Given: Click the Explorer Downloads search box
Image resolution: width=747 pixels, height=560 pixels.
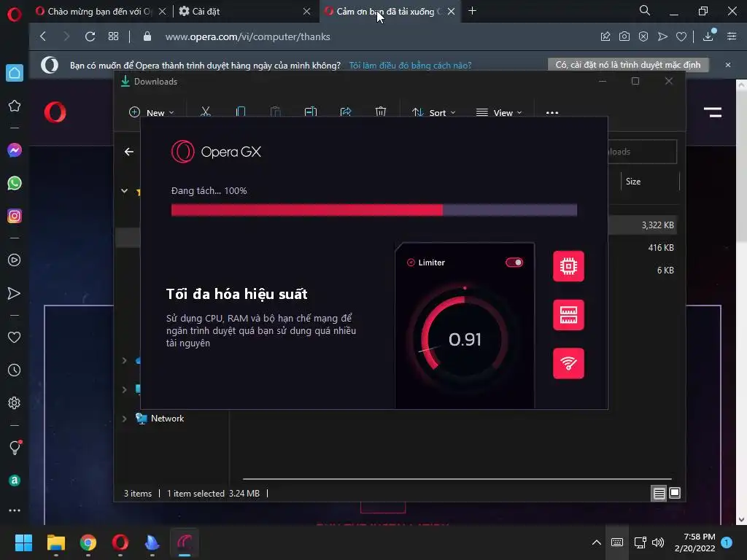Looking at the screenshot, I should [x=642, y=152].
